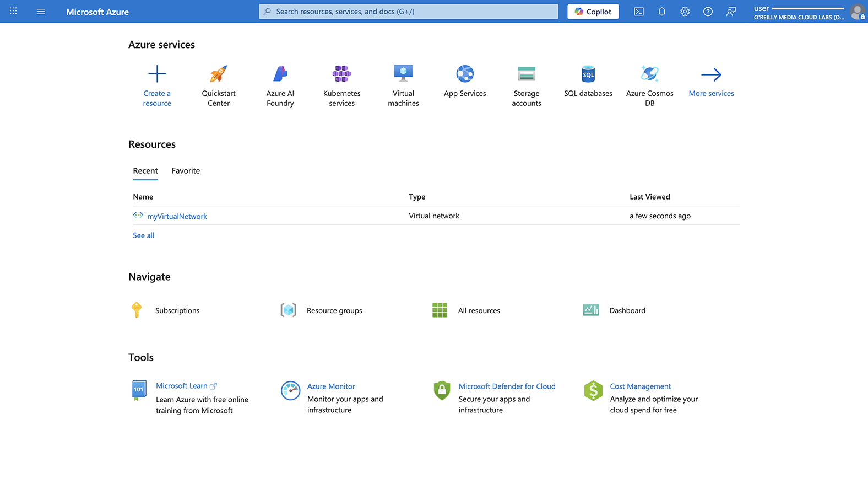Focus the Search resources, services, and docs box
The image size is (868, 489).
point(409,12)
